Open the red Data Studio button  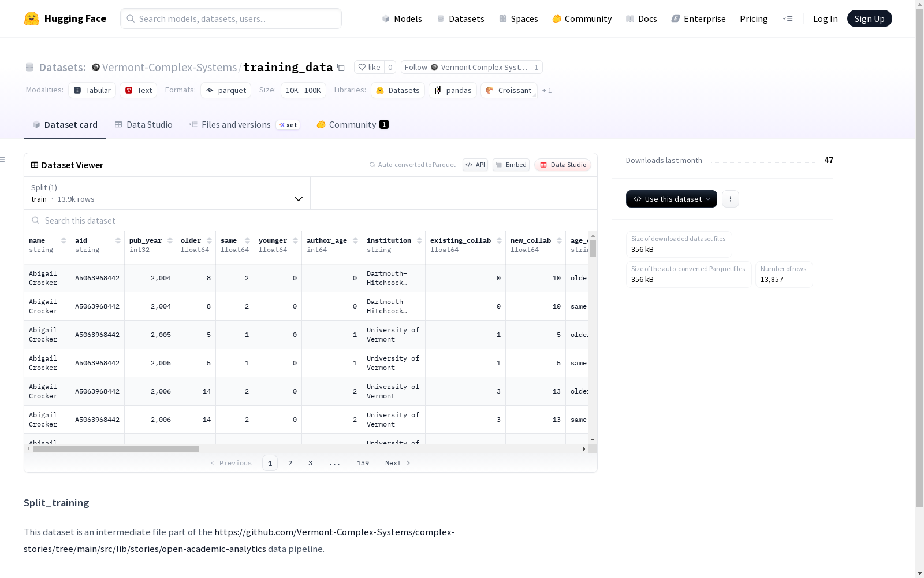click(562, 165)
